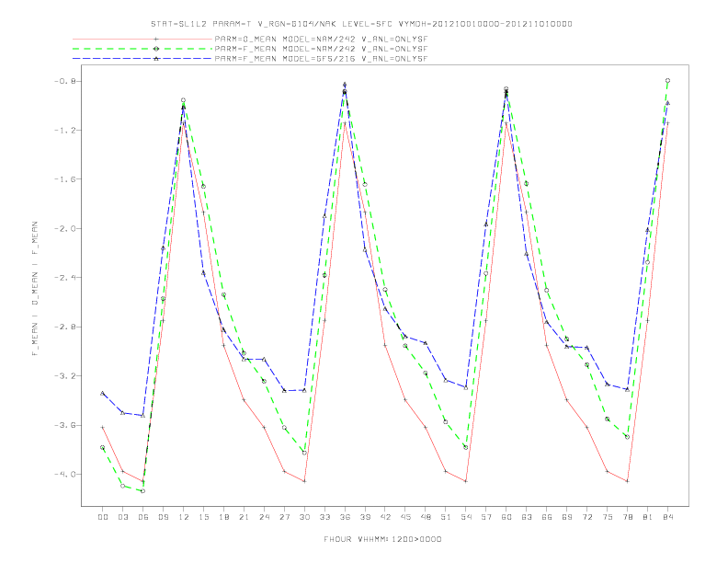The height and width of the screenshot is (563, 728).
Task: Click the x-axis tick label 48
Action: [426, 517]
